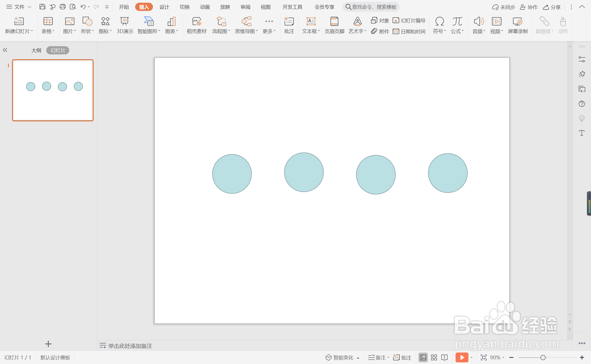This screenshot has width=591, height=364.
Task: Insert 日期和时间 date and time
Action: pos(409,31)
